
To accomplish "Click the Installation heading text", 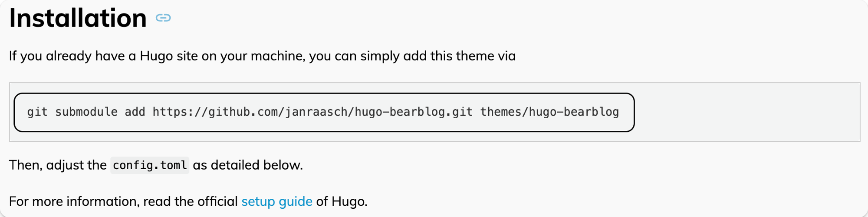I will click(78, 18).
